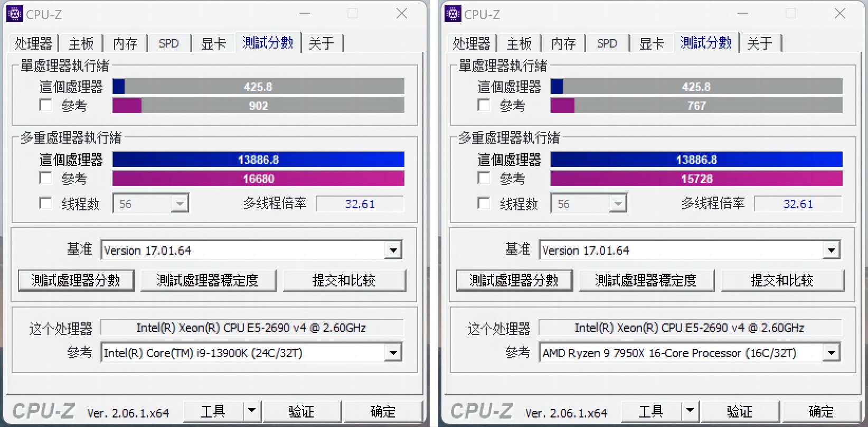Click reference 902 score bar
868x427 pixels.
[258, 105]
